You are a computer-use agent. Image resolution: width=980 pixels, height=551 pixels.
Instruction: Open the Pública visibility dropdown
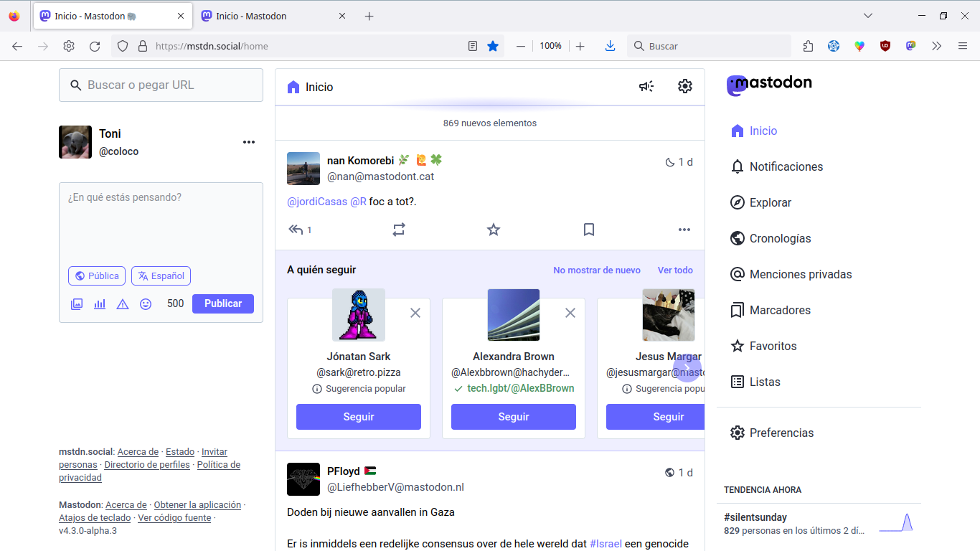point(97,276)
